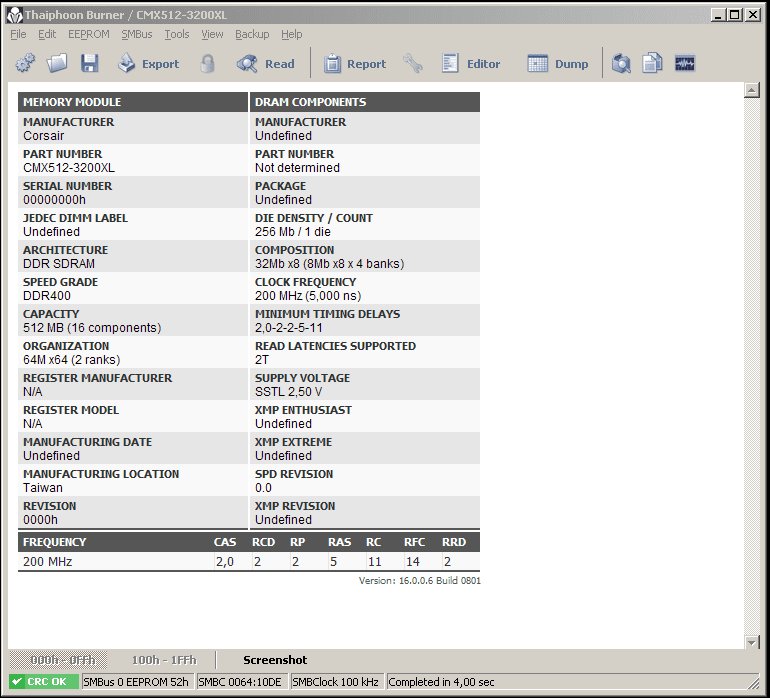Image resolution: width=770 pixels, height=698 pixels.
Task: Click the 64M x64 (2 ranks) organization value
Action: pyautogui.click(x=71, y=360)
